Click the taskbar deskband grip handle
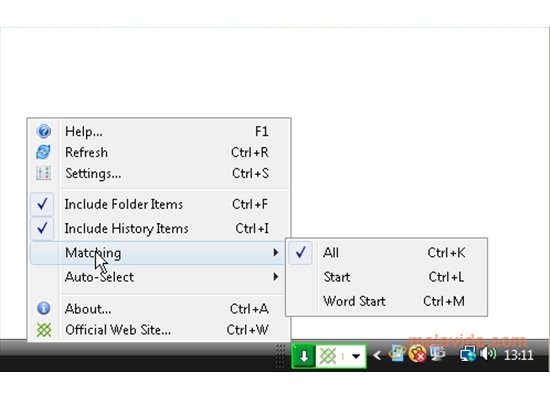Image resolution: width=550 pixels, height=400 pixels. point(280,355)
